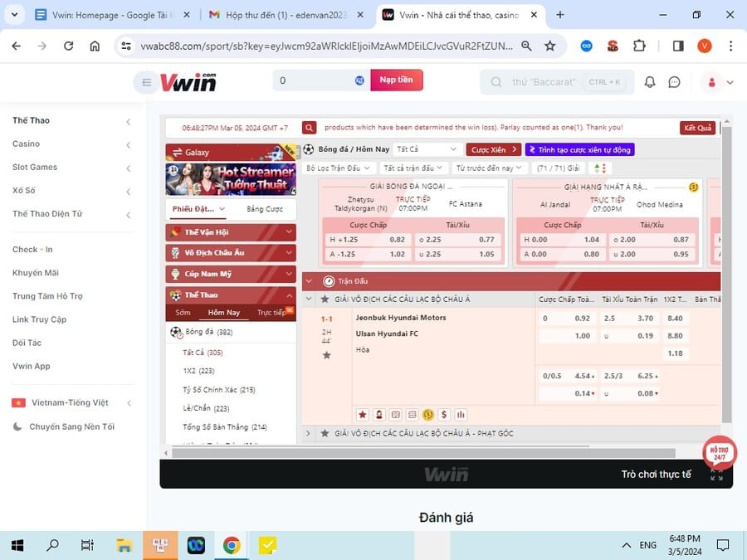This screenshot has width=747, height=560.
Task: Click the star favorite icon under the 1-1 score
Action: click(x=327, y=355)
